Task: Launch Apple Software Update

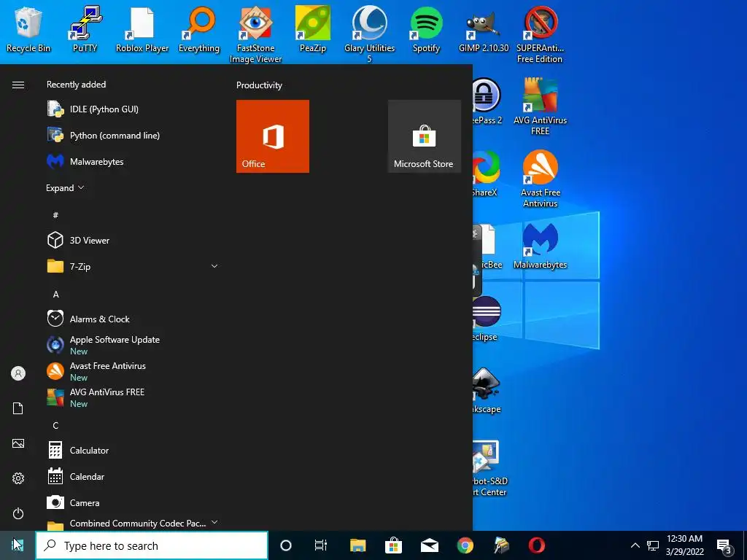Action: (x=133, y=345)
